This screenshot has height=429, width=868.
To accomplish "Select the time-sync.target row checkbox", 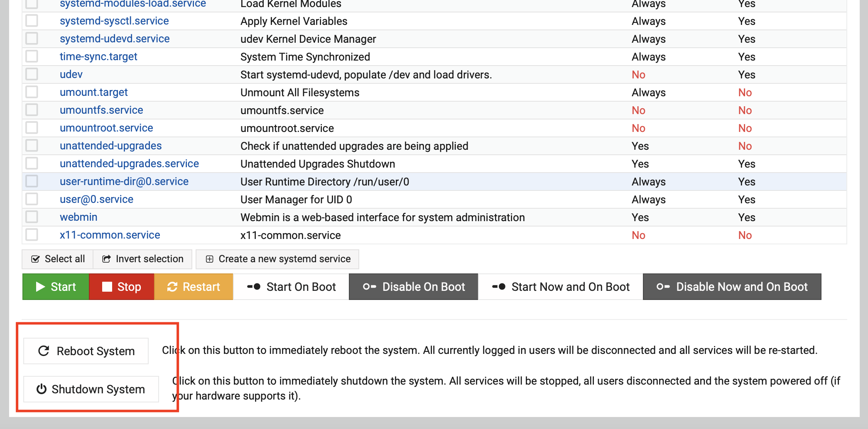I will click(32, 56).
